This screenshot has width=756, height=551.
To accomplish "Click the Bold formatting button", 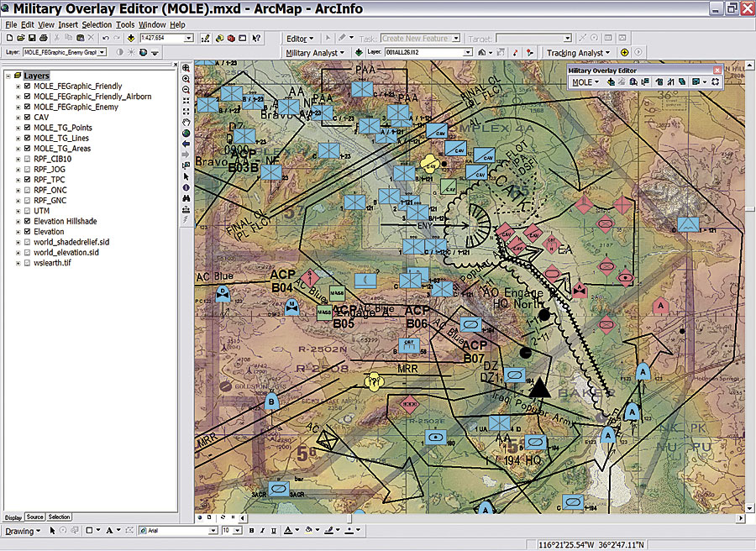I will (251, 531).
